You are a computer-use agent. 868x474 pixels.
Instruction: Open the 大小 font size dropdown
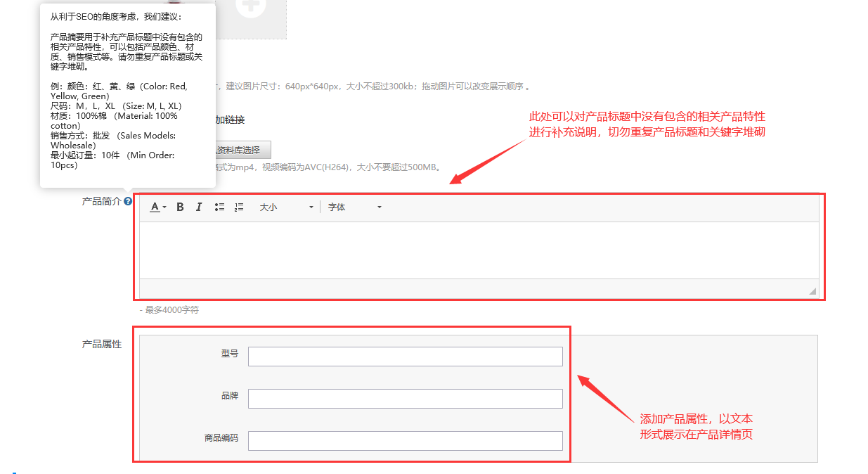(286, 207)
